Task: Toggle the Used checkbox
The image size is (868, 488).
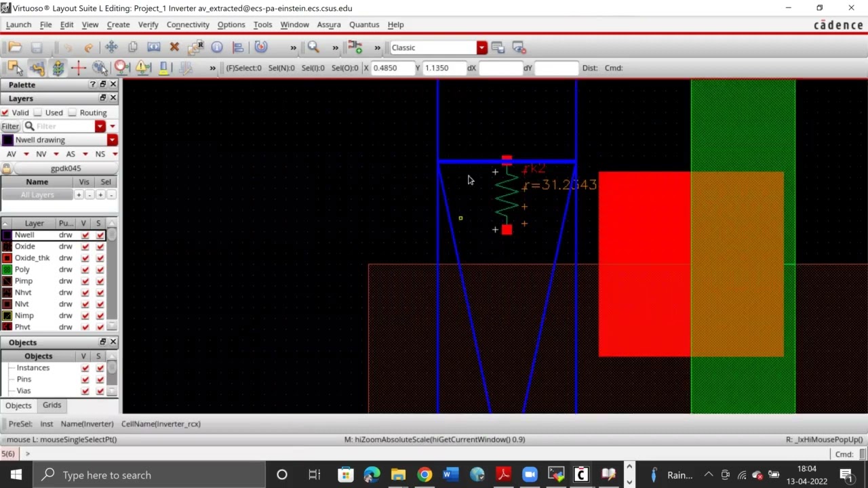Action: pyautogui.click(x=38, y=113)
